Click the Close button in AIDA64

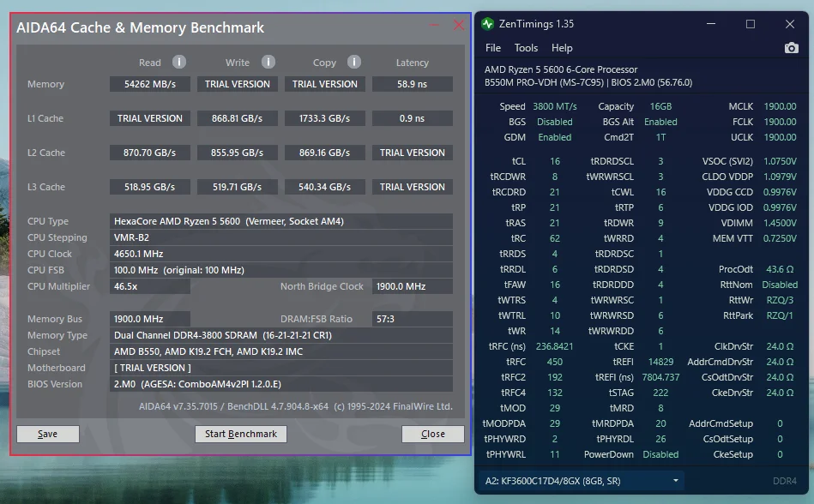[x=432, y=434]
